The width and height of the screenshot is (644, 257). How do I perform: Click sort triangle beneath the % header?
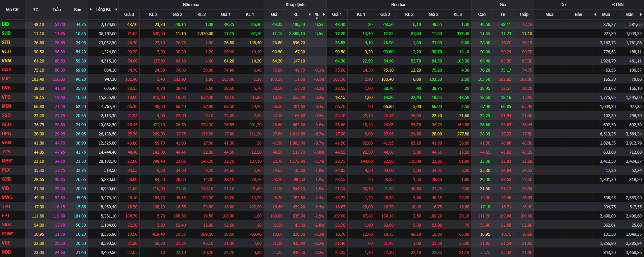pos(317,18)
